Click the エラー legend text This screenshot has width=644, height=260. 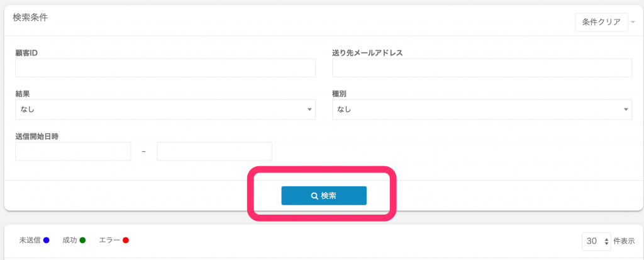(x=109, y=240)
